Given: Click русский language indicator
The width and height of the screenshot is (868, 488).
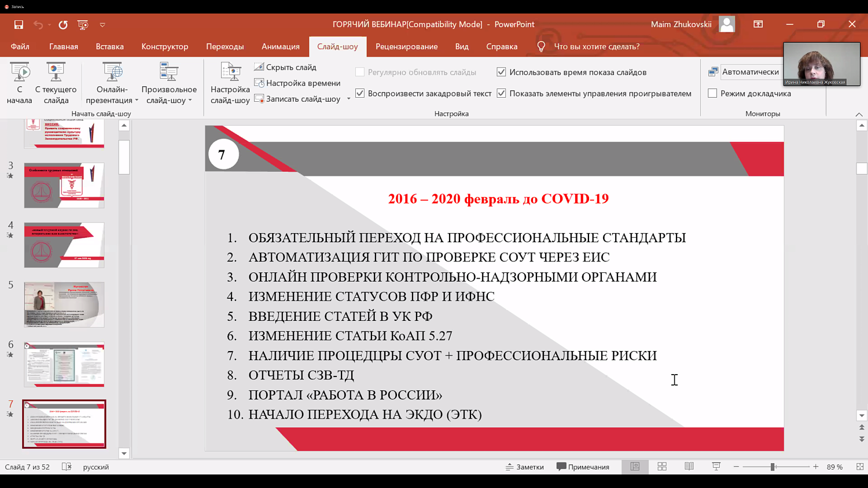Looking at the screenshot, I should click(x=96, y=467).
